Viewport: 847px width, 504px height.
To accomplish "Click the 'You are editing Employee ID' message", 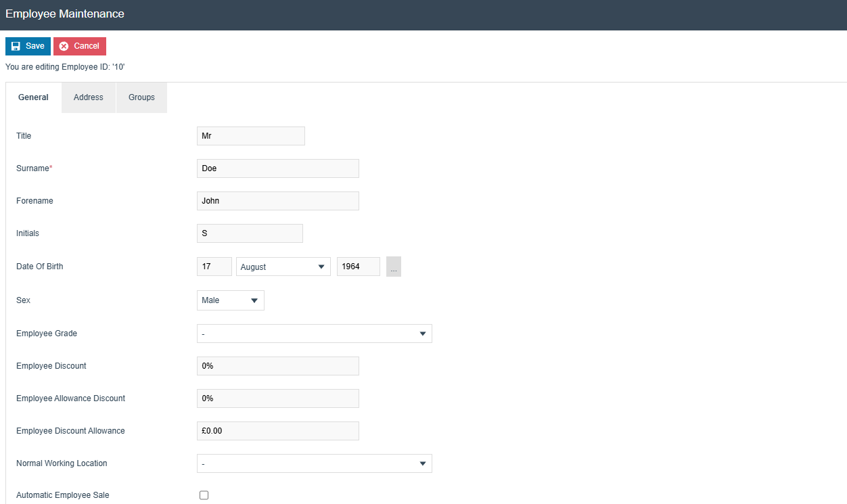I will tap(65, 67).
